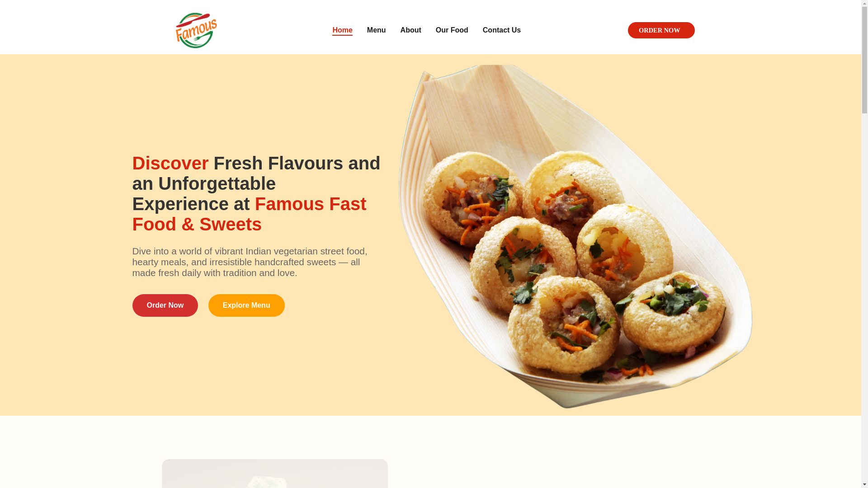Screen dimensions: 868x488
Task: Click the vertical page scrollbar thumb
Action: coord(865,60)
